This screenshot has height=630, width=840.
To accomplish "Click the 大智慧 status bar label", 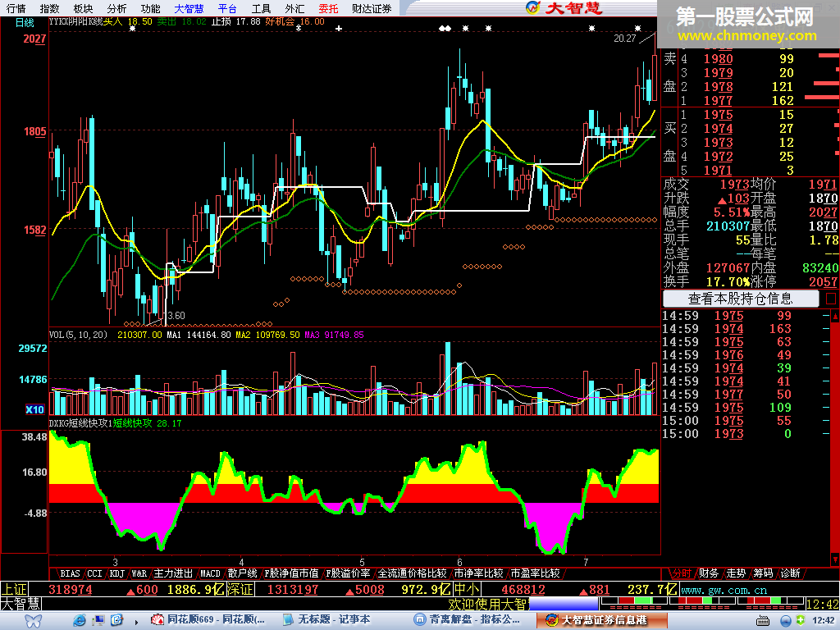I will (x=21, y=605).
